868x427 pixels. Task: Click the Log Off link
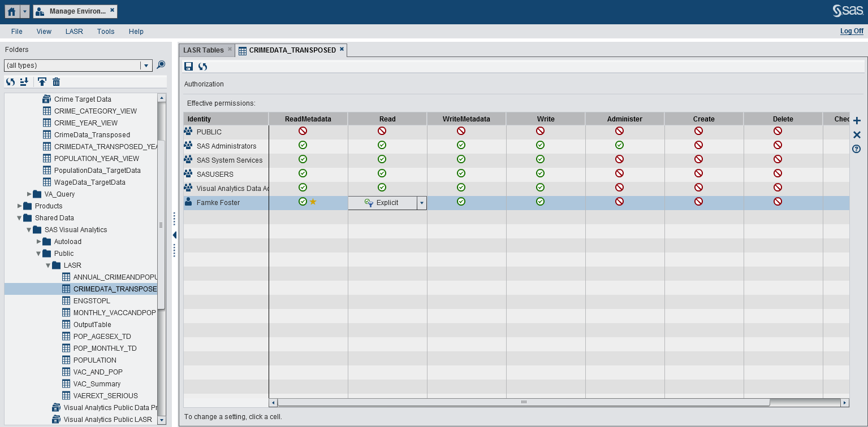[x=852, y=31]
